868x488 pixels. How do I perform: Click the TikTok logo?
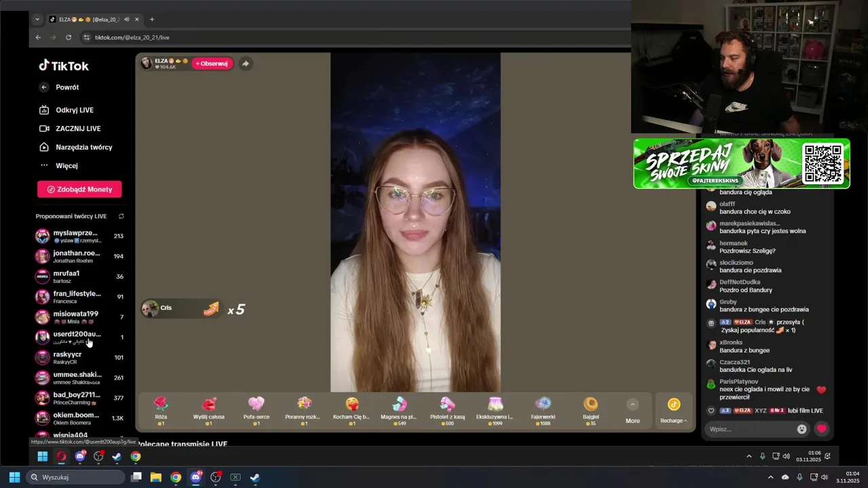click(64, 66)
